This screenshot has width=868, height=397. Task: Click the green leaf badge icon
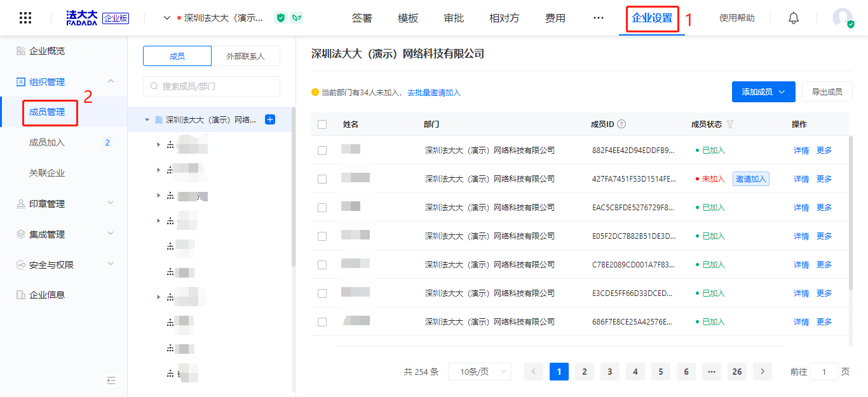point(297,18)
